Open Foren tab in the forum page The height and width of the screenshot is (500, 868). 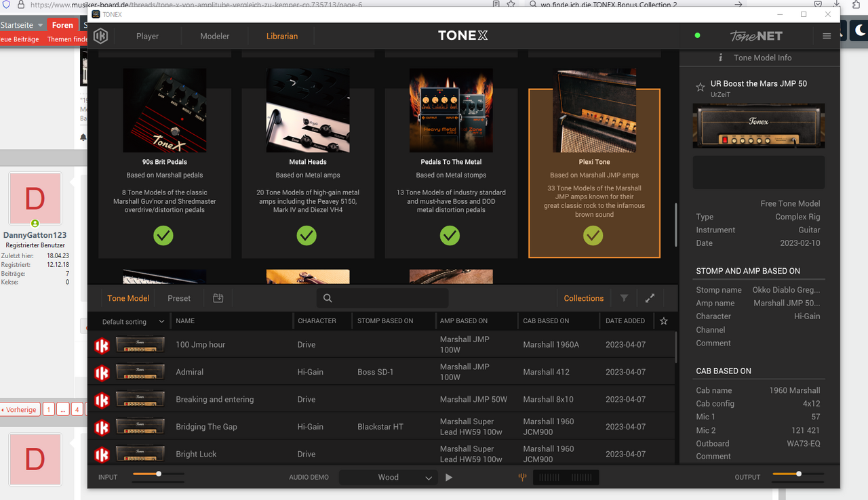pos(62,25)
